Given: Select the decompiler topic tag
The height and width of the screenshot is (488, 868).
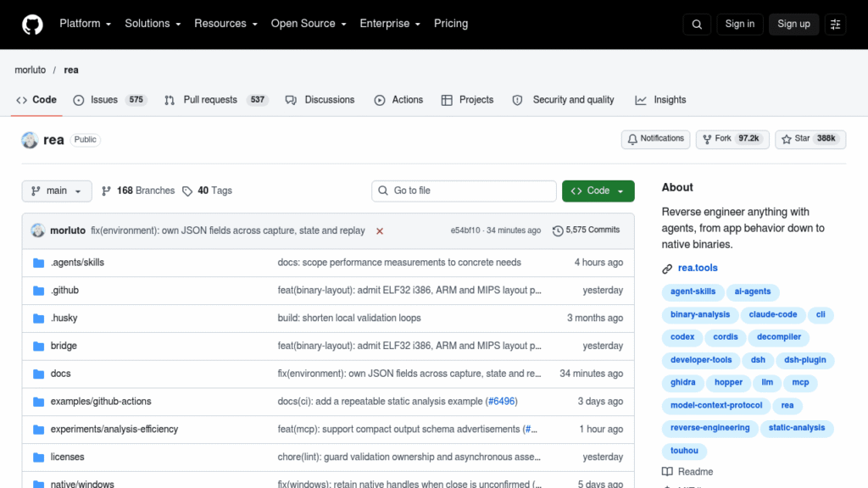Looking at the screenshot, I should [x=778, y=337].
